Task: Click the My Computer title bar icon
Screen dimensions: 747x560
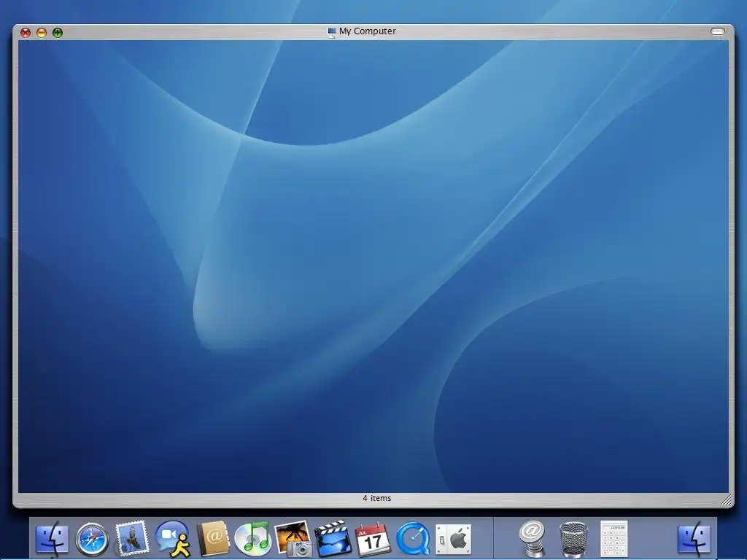Action: [x=332, y=32]
